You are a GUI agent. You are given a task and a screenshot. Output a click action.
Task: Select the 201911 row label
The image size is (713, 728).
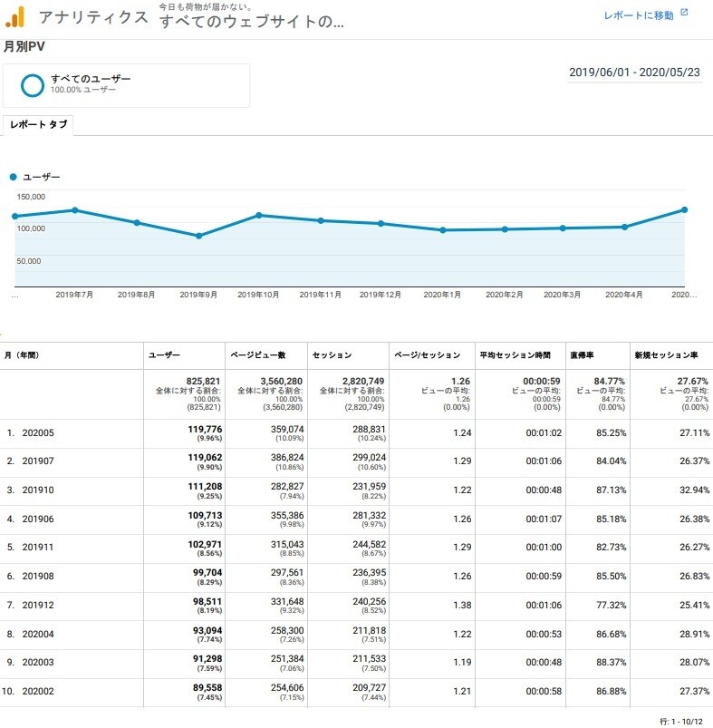[x=38, y=548]
